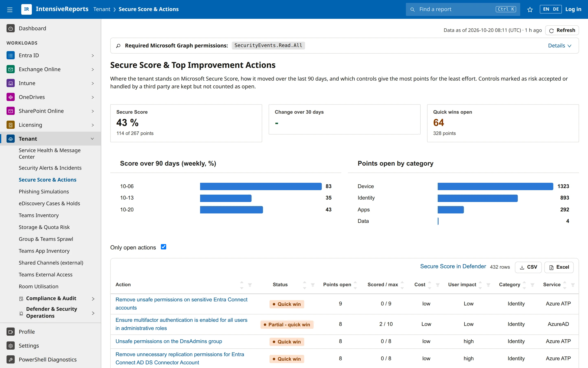The width and height of the screenshot is (588, 368).
Task: Open the Dashboard icon in sidebar
Action: (10, 28)
